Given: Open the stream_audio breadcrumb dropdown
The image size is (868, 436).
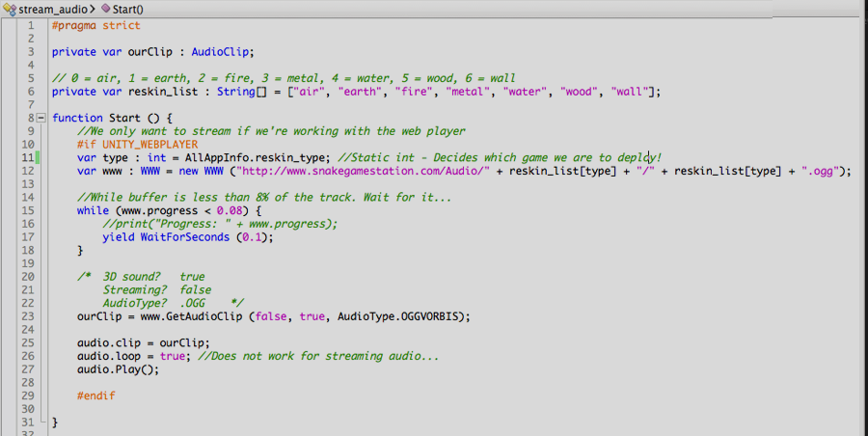Looking at the screenshot, I should click(53, 8).
